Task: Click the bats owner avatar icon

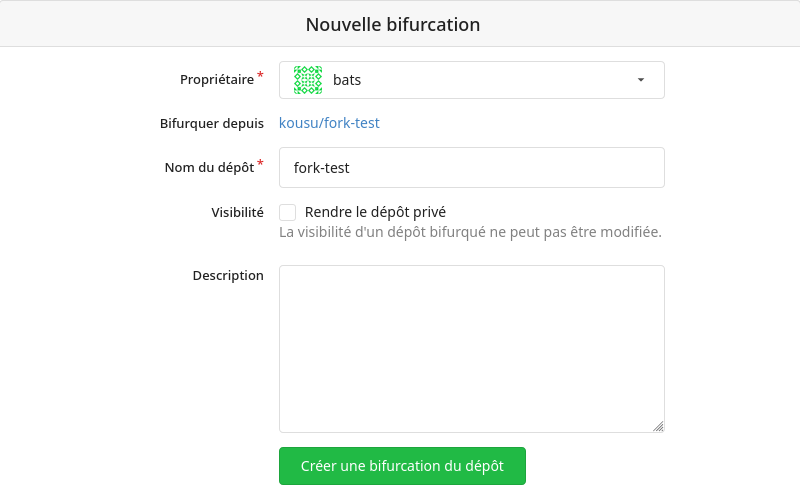Action: [308, 80]
